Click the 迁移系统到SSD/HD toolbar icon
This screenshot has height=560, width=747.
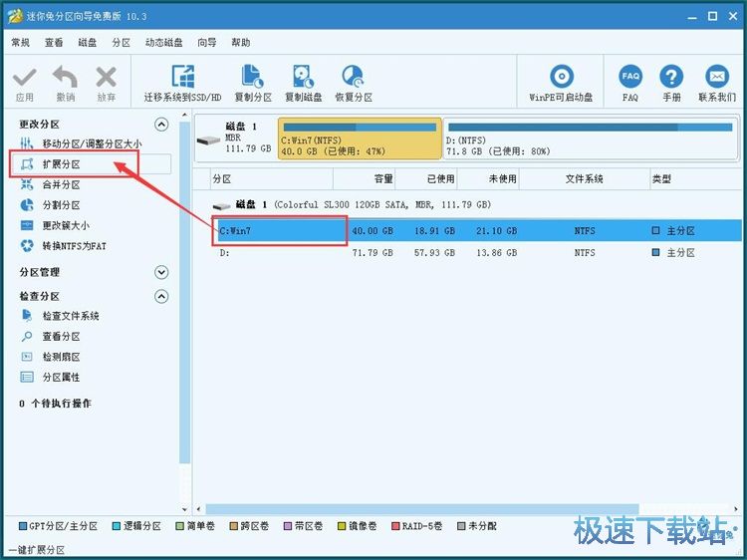point(183,78)
